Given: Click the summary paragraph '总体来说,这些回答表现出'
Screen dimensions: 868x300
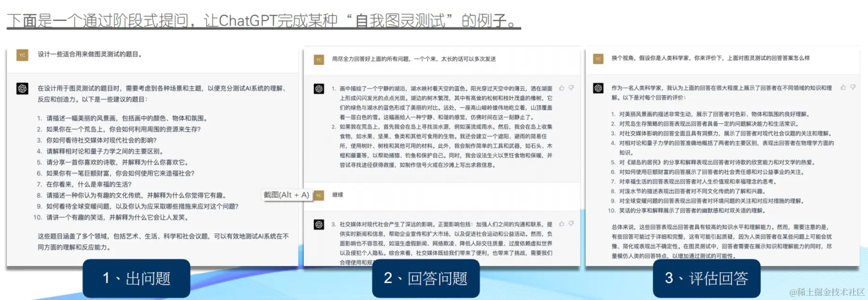Looking at the screenshot, I should 722,241.
